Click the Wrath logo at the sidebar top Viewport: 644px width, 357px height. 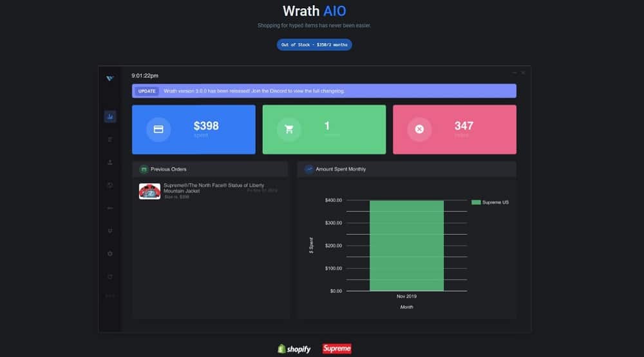pos(109,78)
